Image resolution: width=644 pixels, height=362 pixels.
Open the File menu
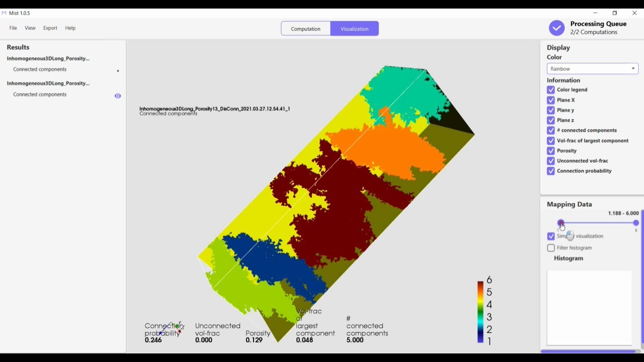tap(13, 28)
